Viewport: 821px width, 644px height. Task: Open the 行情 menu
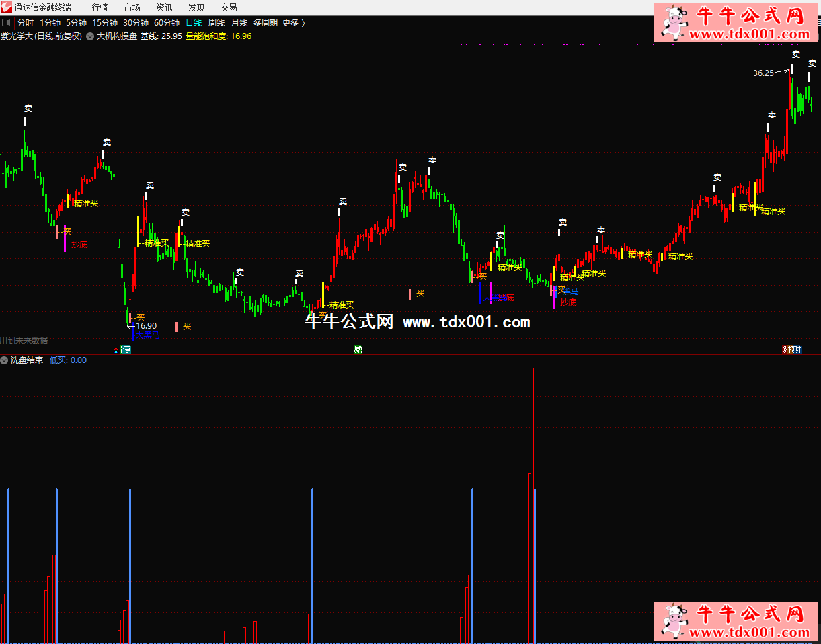click(100, 7)
